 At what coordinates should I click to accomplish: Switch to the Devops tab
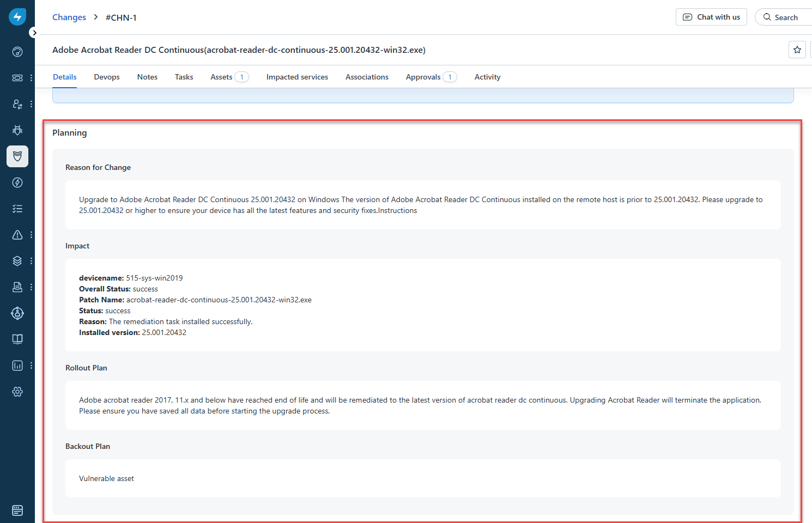(x=107, y=77)
